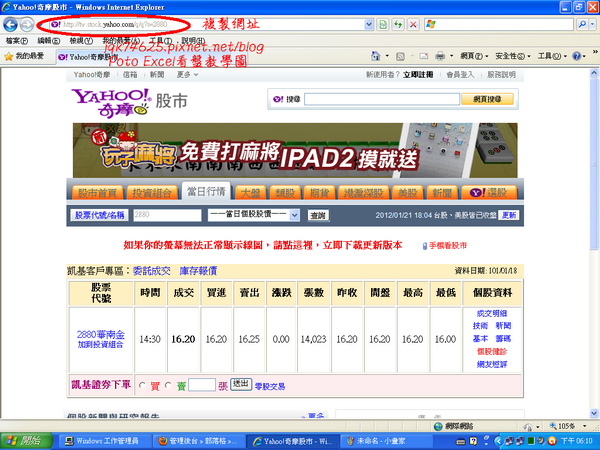Open the Tools command bar dropdown
Viewport: 600px width, 450px height.
click(x=551, y=56)
